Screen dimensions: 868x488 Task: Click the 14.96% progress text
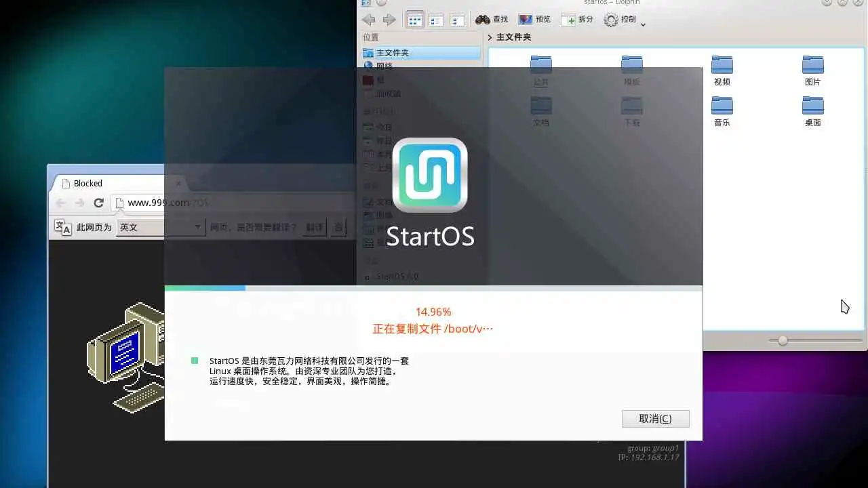(433, 312)
